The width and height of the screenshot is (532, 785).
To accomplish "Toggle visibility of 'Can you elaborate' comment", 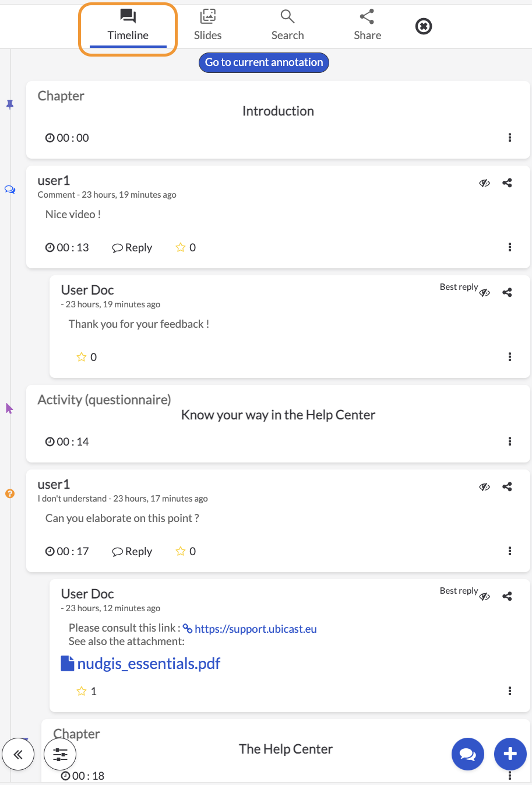I will [484, 486].
